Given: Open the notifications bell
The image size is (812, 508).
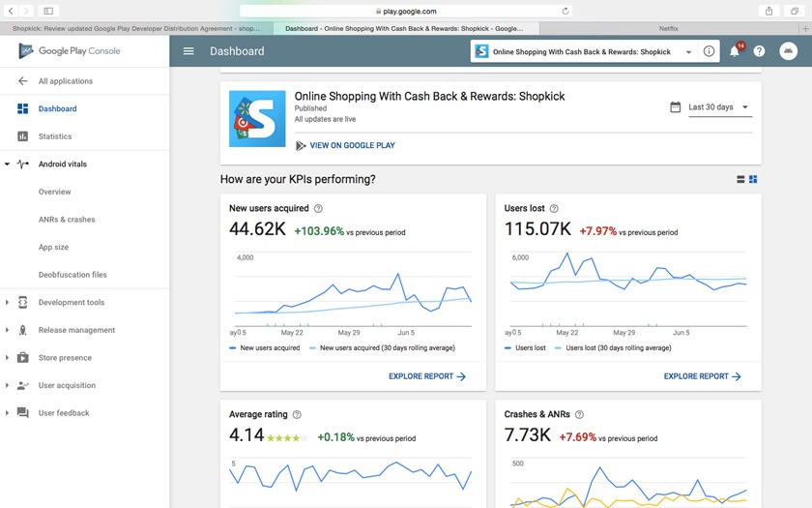Looking at the screenshot, I should [x=735, y=50].
